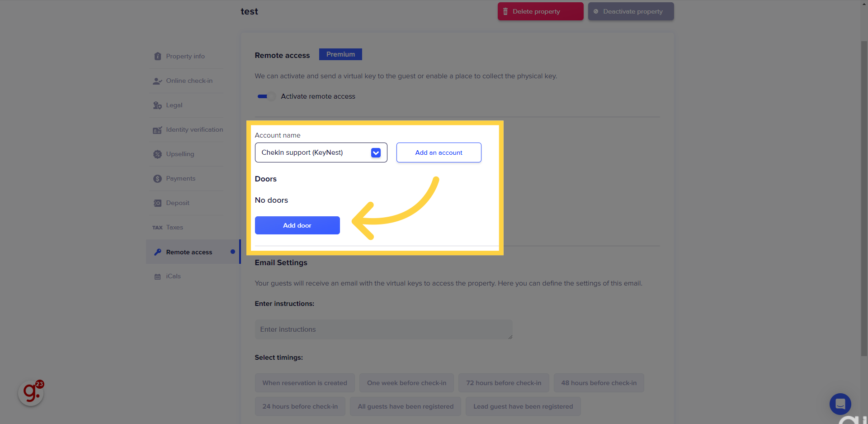Toggle the Activate remote access switch

266,96
